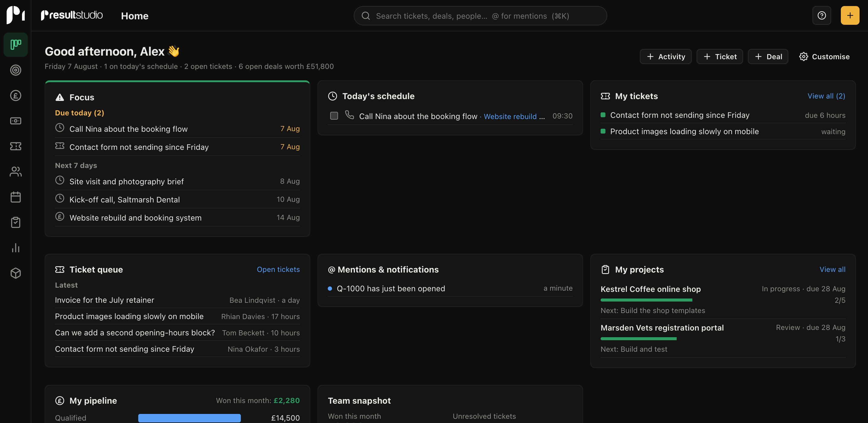
Task: Click the app logo mark in top-left corner
Action: (x=15, y=15)
